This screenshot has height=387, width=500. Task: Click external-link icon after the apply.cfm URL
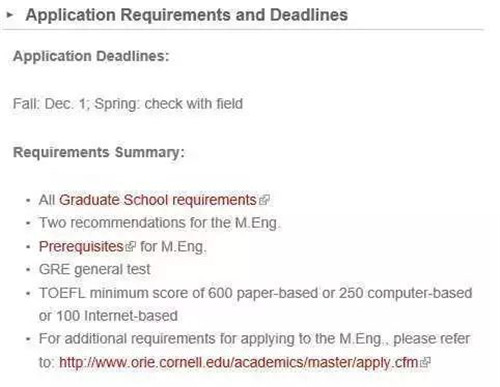tap(425, 362)
